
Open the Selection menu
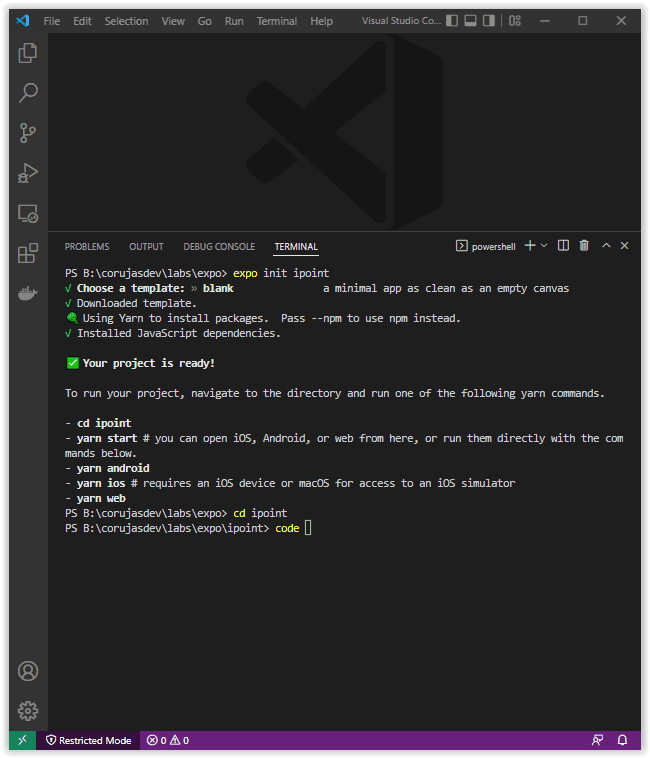coord(126,21)
